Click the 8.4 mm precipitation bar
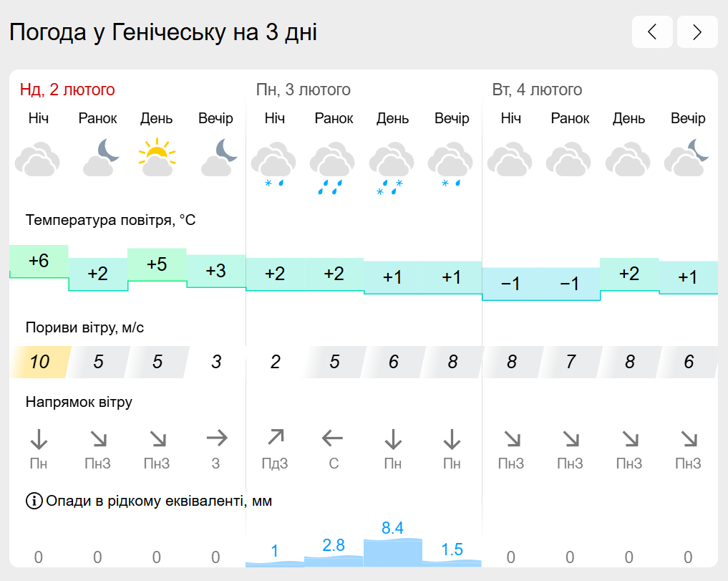 coord(393,552)
